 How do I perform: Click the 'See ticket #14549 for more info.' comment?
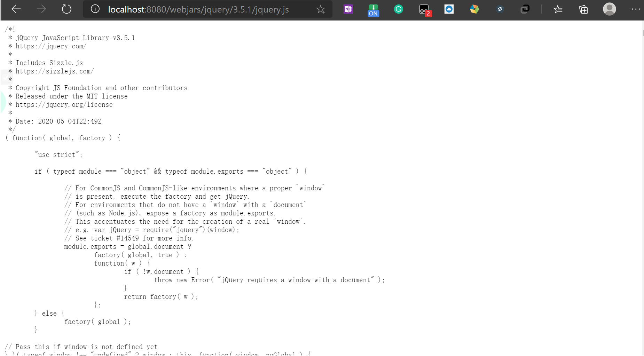click(129, 238)
